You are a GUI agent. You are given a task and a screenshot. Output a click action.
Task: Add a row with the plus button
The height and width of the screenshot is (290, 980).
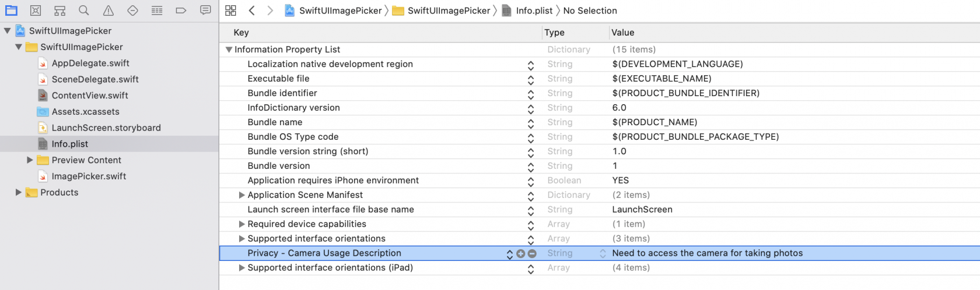[521, 253]
